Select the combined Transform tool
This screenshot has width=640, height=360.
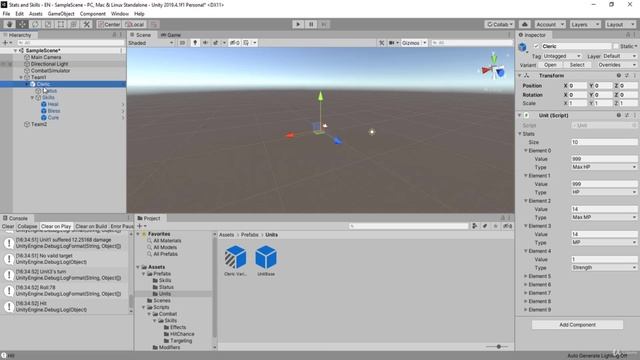click(x=73, y=24)
